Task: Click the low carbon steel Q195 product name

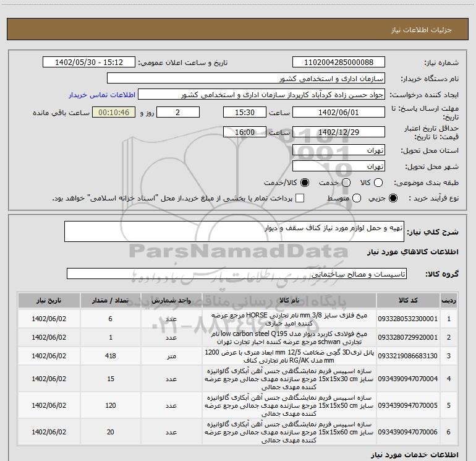Action: (x=289, y=338)
